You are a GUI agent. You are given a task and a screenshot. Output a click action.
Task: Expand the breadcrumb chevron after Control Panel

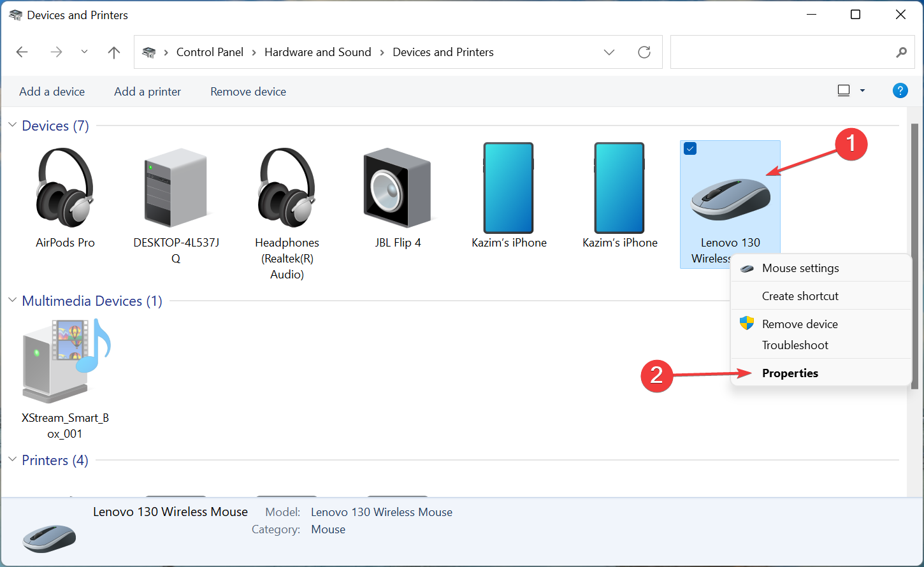[x=254, y=52]
